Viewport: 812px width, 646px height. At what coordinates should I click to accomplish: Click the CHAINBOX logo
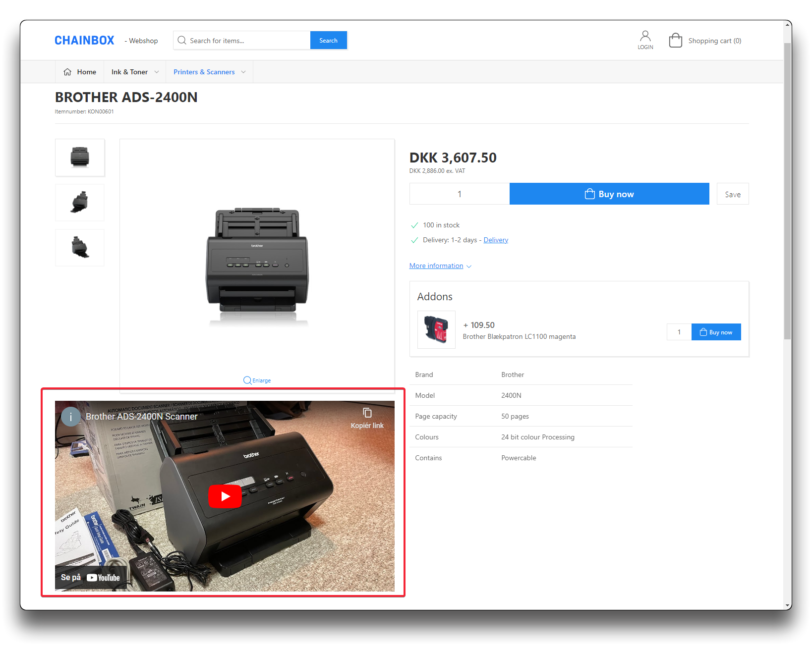[84, 41]
